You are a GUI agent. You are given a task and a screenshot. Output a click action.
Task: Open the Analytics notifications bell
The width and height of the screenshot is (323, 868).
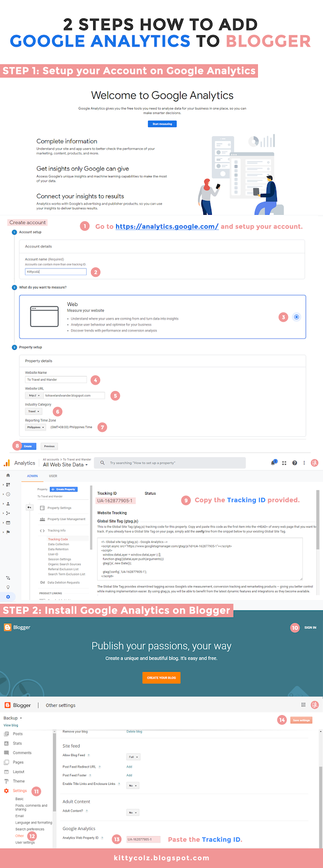click(x=274, y=463)
